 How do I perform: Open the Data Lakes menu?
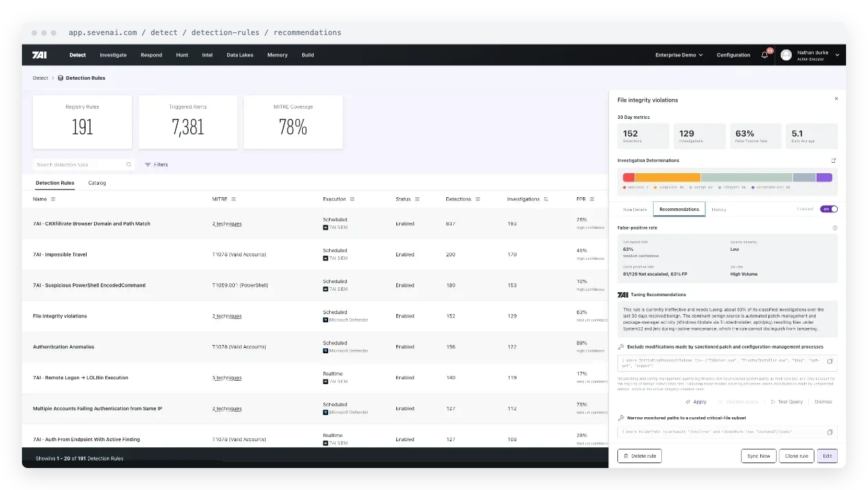coord(240,55)
